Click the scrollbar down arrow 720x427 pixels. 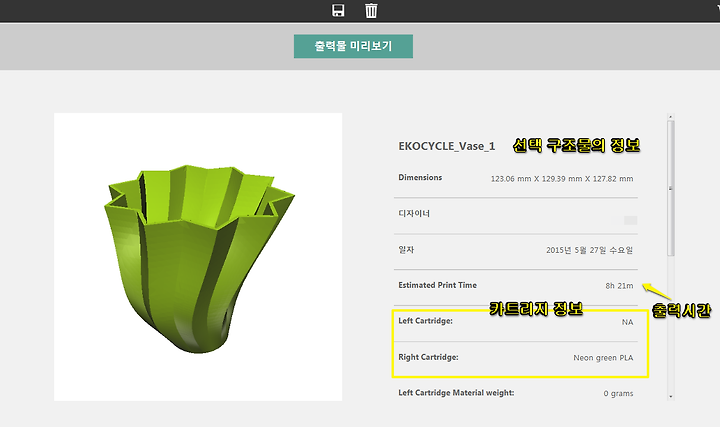pos(670,396)
